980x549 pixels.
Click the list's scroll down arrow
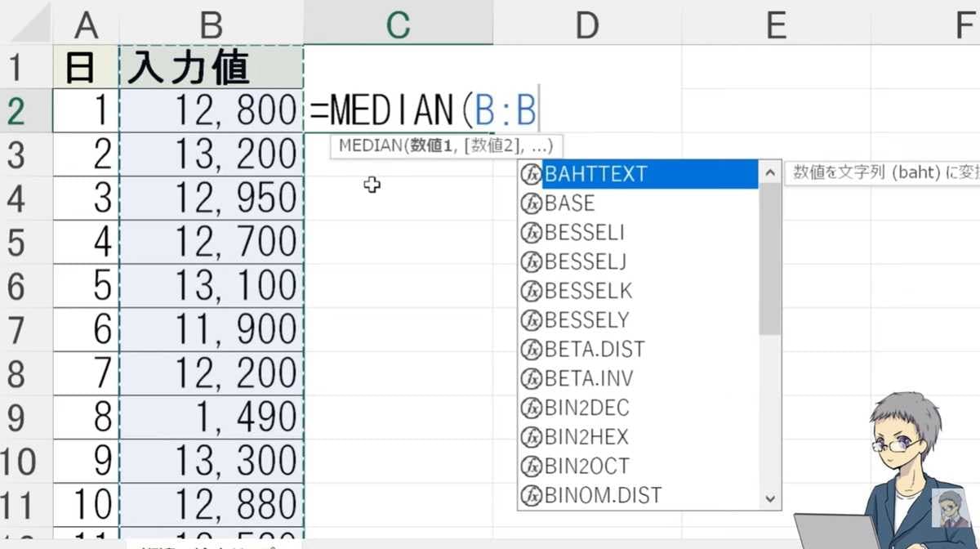coord(769,498)
